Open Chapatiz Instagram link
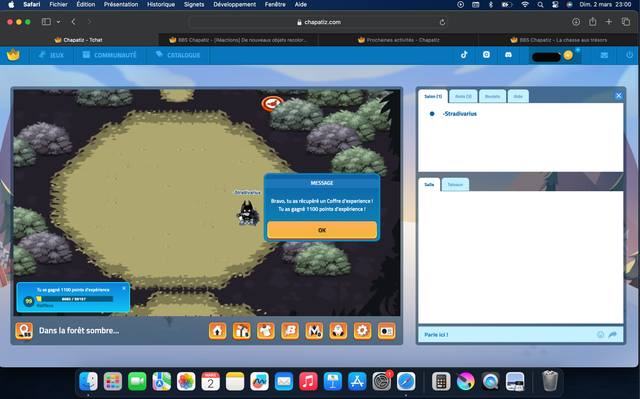The height and width of the screenshot is (399, 640). [486, 55]
